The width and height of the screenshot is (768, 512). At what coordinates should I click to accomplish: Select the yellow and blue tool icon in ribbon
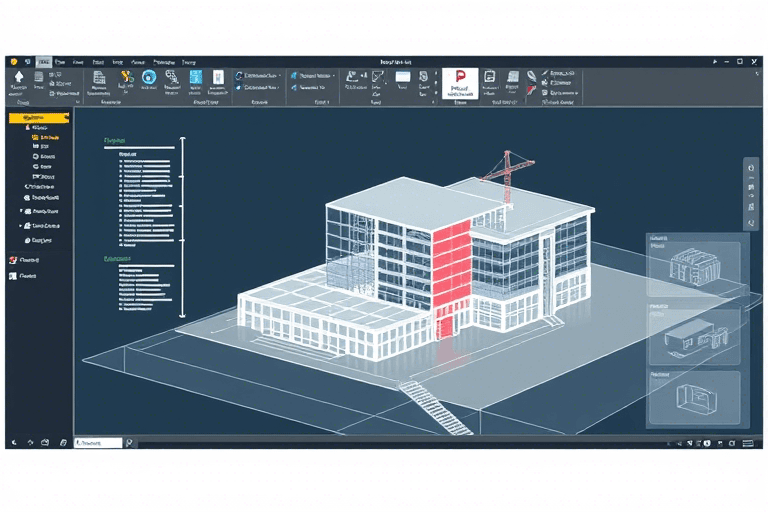[x=126, y=76]
